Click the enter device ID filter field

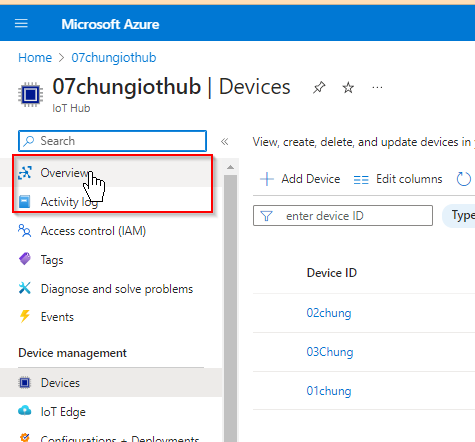tap(343, 216)
